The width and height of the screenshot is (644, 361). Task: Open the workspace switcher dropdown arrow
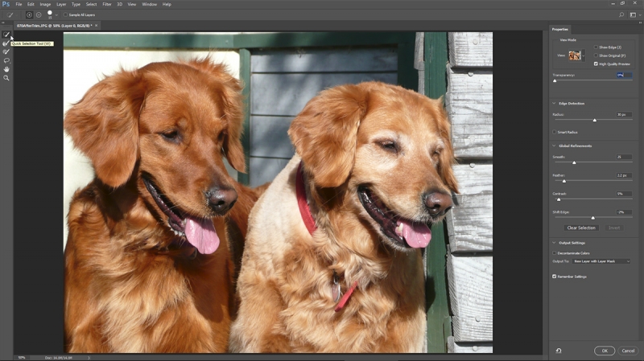pyautogui.click(x=639, y=15)
